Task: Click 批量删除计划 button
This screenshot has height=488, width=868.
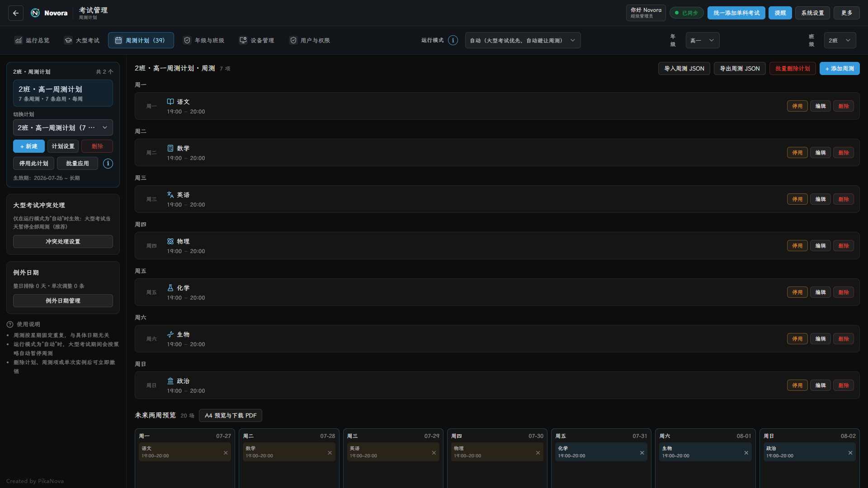Action: point(793,69)
